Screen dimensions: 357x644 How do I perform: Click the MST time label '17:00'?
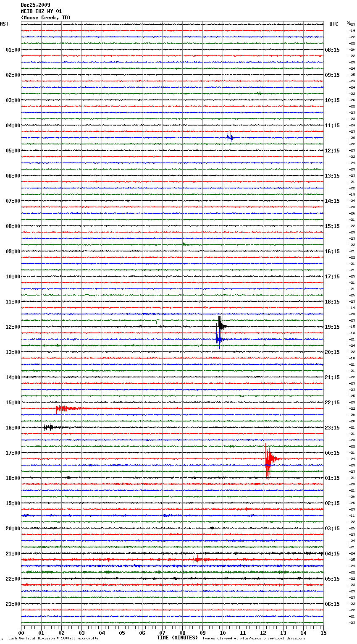pyautogui.click(x=13, y=453)
